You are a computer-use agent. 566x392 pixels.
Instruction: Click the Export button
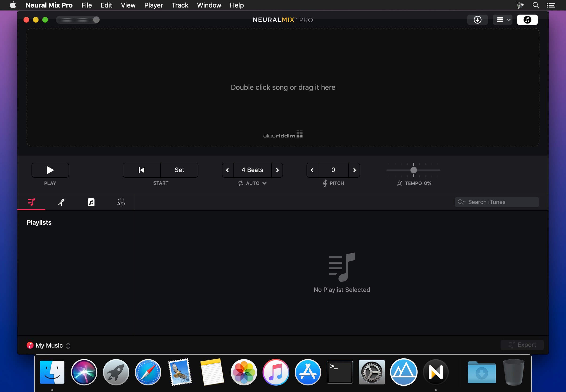[x=522, y=345]
